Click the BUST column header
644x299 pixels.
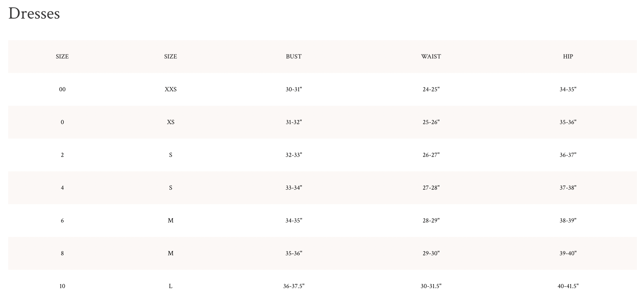294,57
